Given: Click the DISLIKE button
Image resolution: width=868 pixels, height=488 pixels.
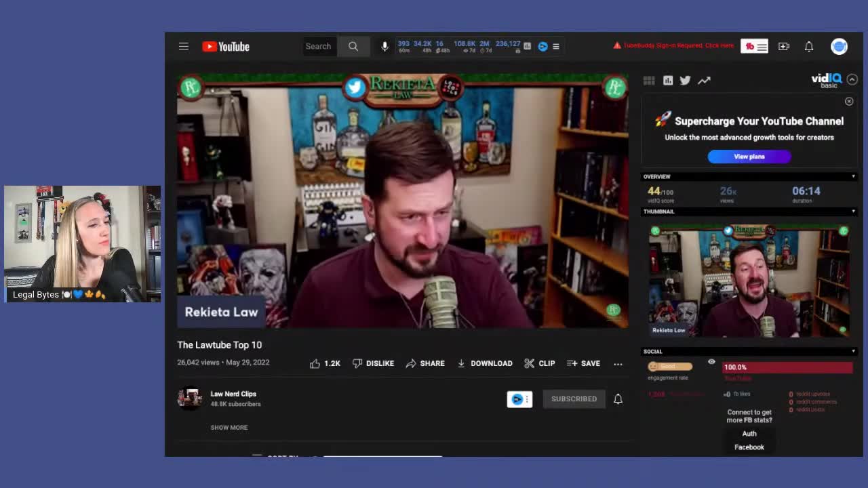Looking at the screenshot, I should tap(373, 363).
